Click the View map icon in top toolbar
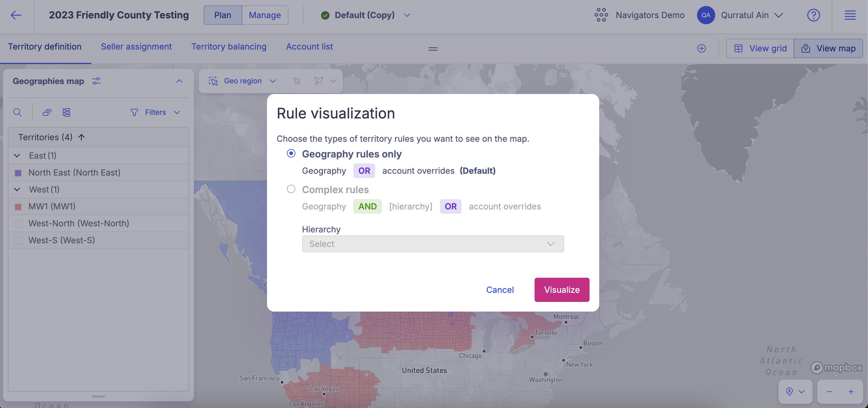This screenshot has height=408, width=868. point(806,48)
